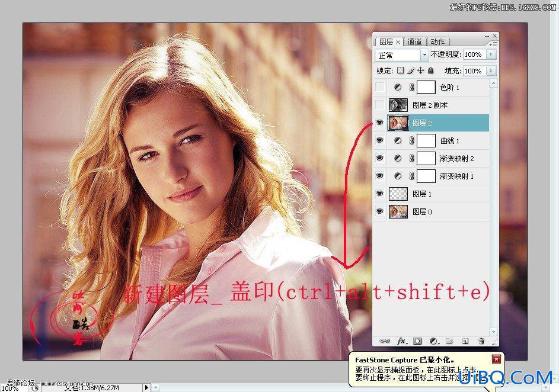Image resolution: width=559 pixels, height=392 pixels.
Task: Close the 图层 tab with its x
Action: point(398,42)
